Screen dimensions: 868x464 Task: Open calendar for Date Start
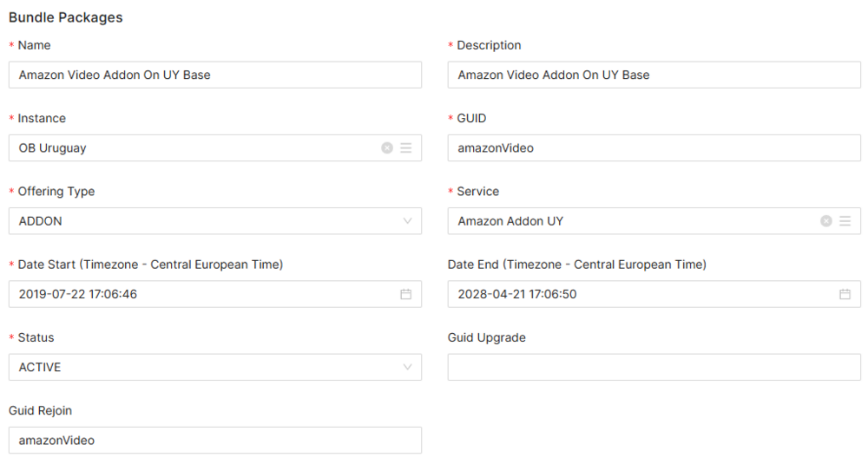tap(406, 294)
